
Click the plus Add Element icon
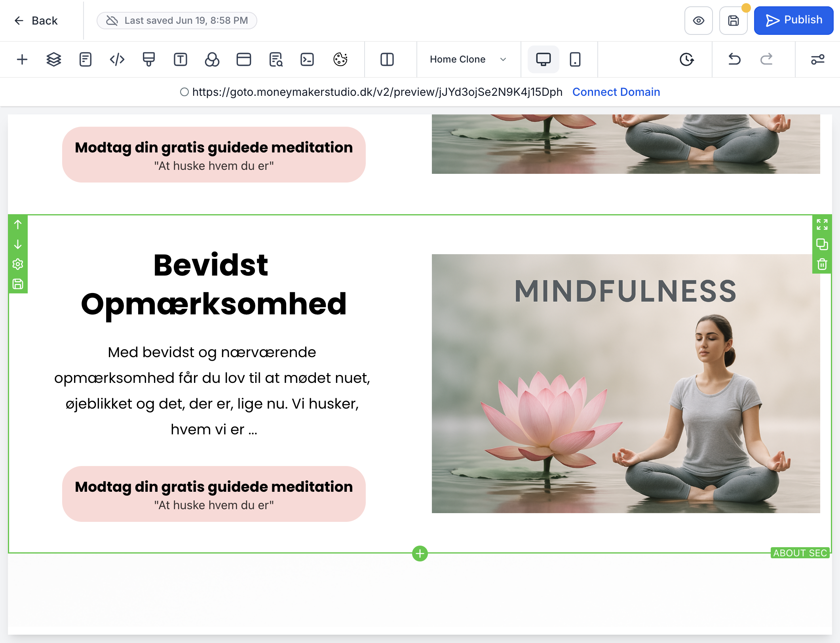click(22, 59)
